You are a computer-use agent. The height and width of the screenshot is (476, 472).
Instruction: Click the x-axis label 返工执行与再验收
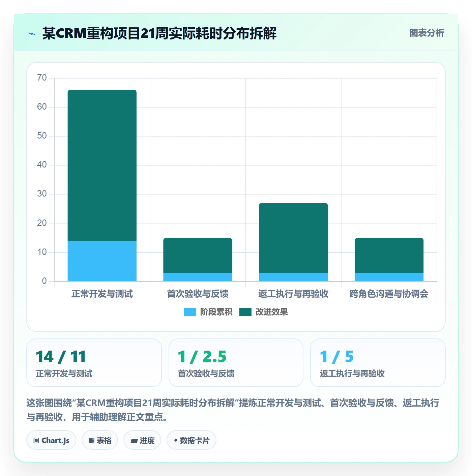pos(293,294)
